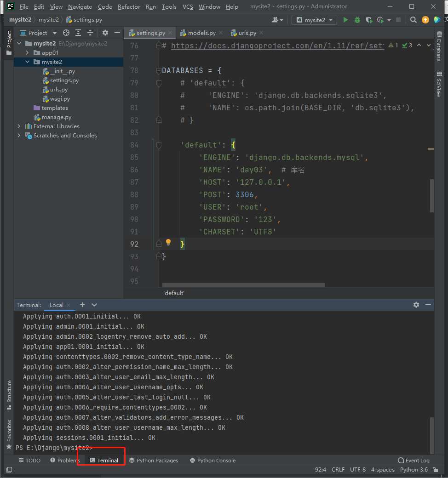Click the editor horizontal scrollbar
This screenshot has width=448, height=478.
[243, 285]
